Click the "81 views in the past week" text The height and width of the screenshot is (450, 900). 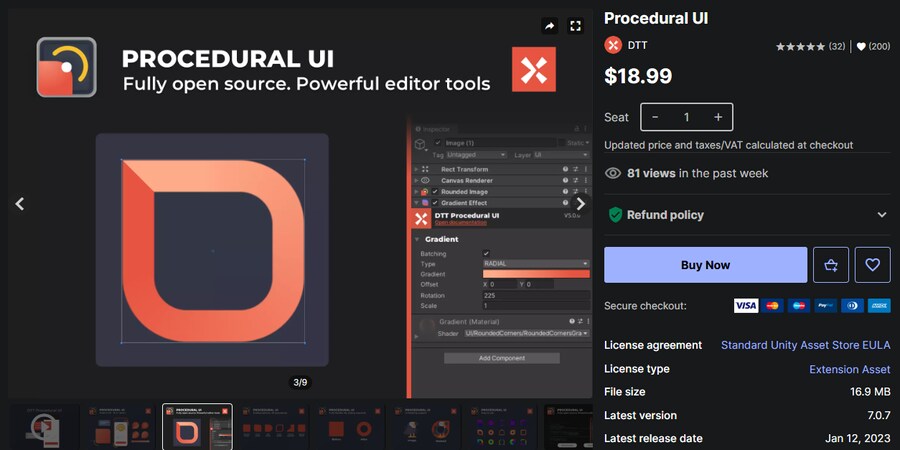tap(697, 173)
